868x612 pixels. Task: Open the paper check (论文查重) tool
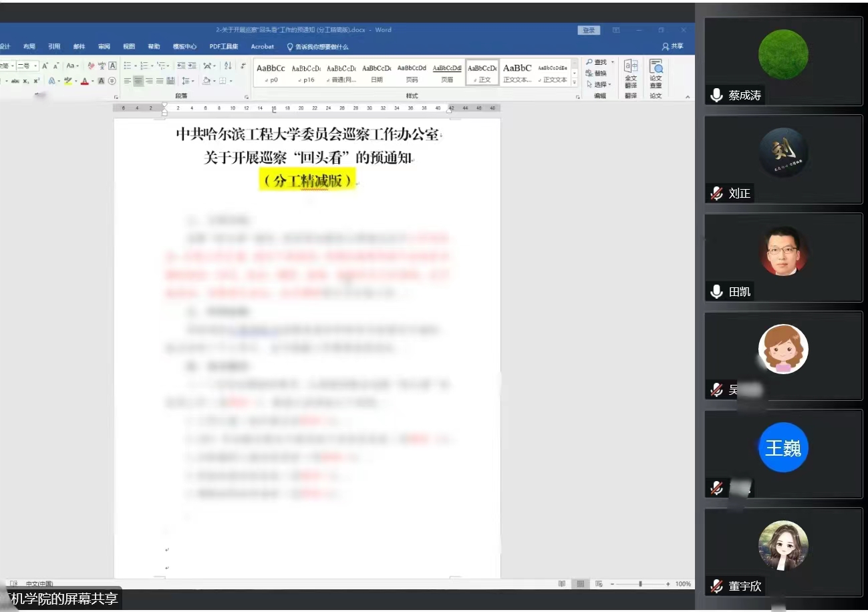(x=656, y=72)
